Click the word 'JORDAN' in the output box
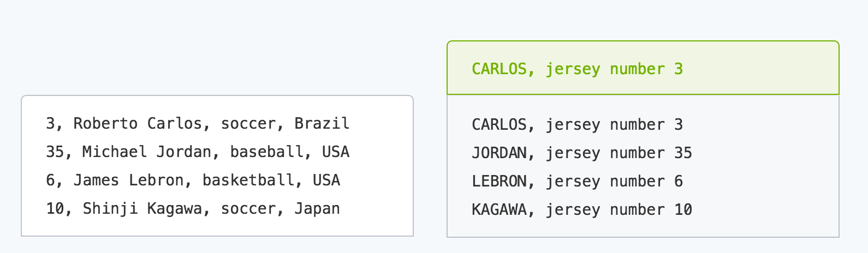Screen dimensions: 868x253 (x=499, y=153)
